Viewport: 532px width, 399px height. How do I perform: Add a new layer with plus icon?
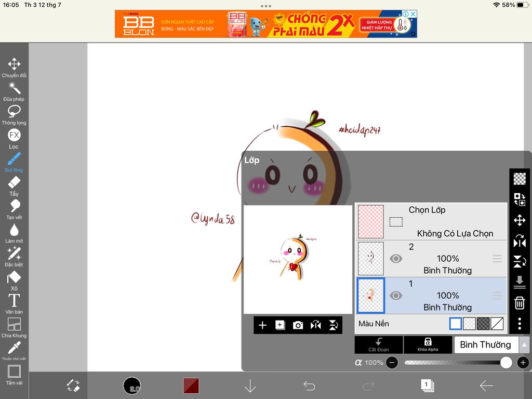tap(262, 325)
